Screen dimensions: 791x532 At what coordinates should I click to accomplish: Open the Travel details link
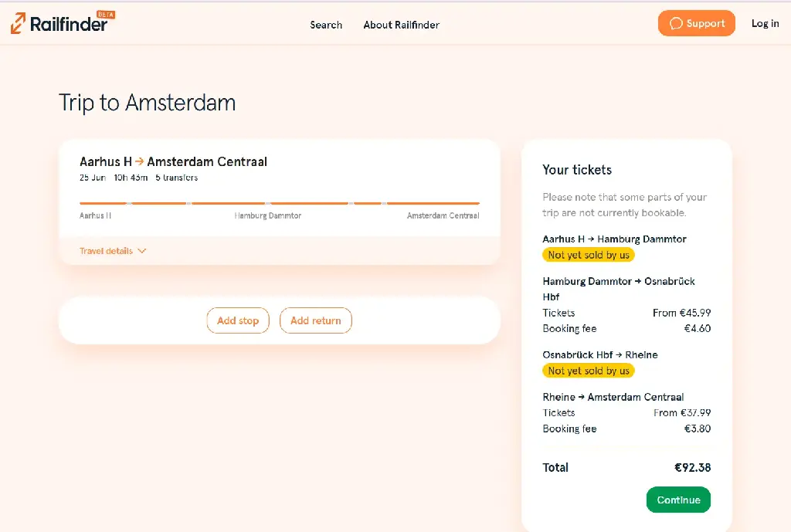(106, 251)
